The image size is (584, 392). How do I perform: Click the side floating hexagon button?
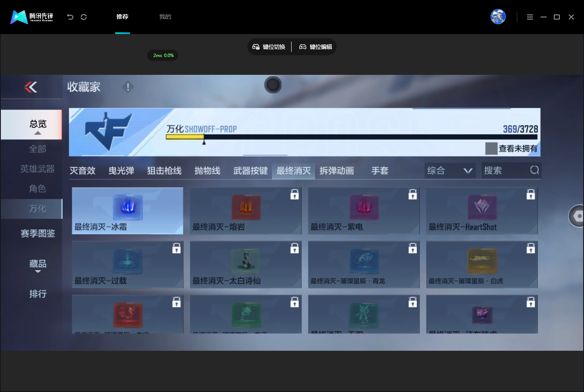[x=577, y=216]
